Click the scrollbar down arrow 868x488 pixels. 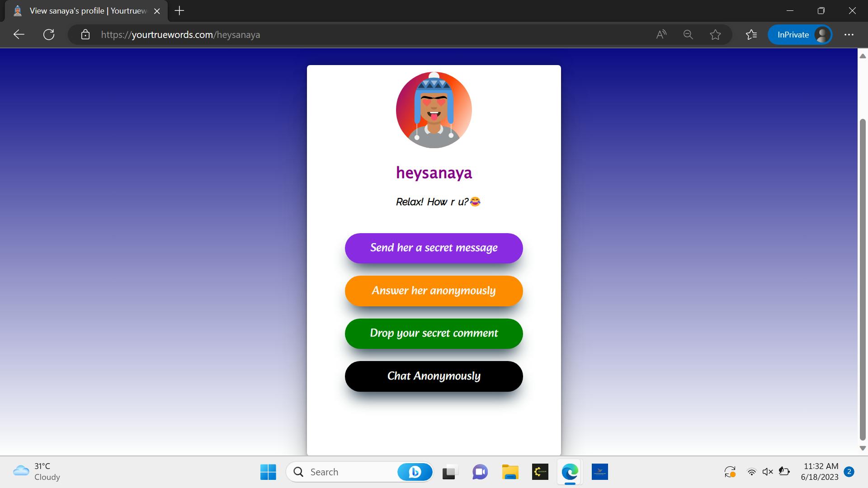862,448
